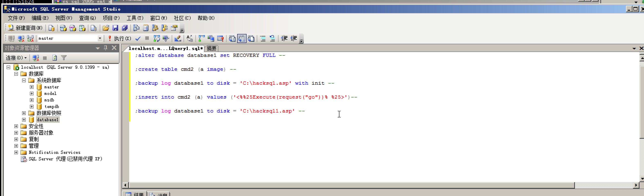Click the Cancel executing query square icon

147,38
